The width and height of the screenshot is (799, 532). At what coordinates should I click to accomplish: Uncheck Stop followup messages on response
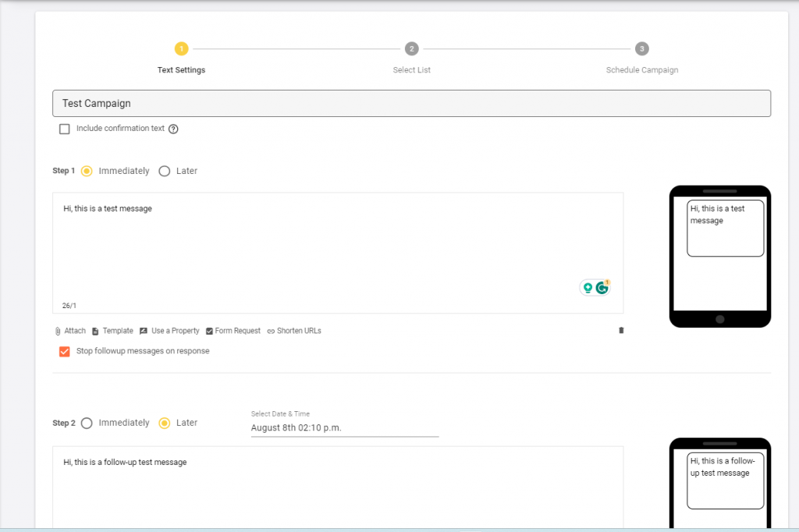click(65, 352)
